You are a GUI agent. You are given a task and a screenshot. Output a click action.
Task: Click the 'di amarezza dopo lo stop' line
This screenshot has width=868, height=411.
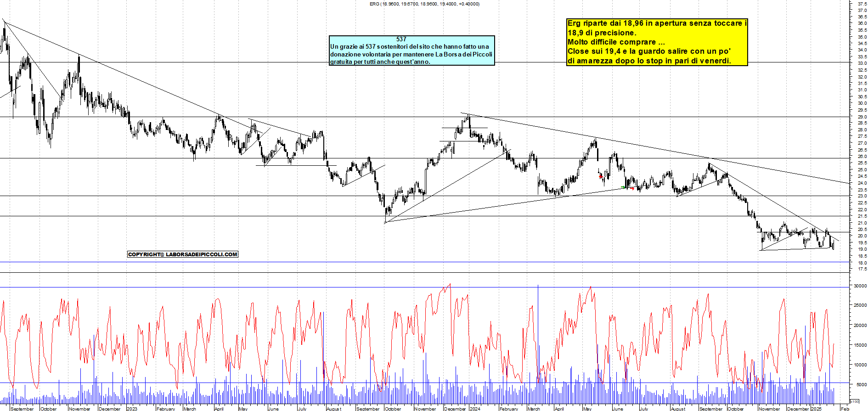(x=649, y=61)
